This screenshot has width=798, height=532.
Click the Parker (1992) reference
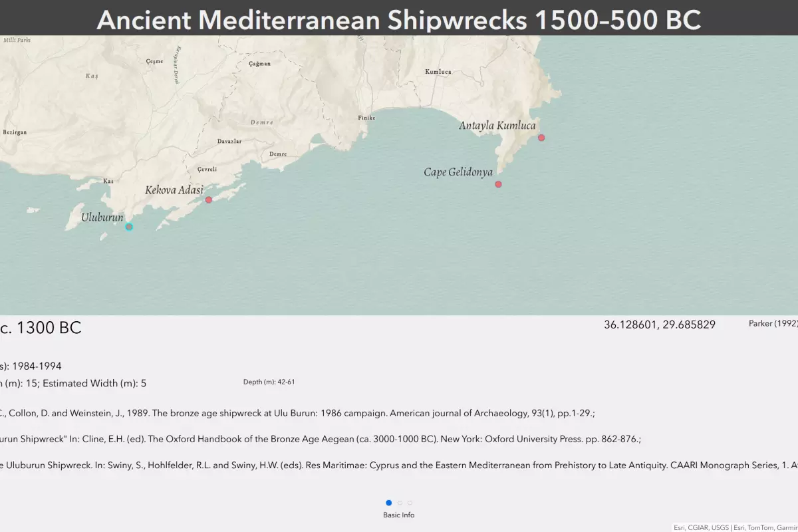(x=773, y=323)
